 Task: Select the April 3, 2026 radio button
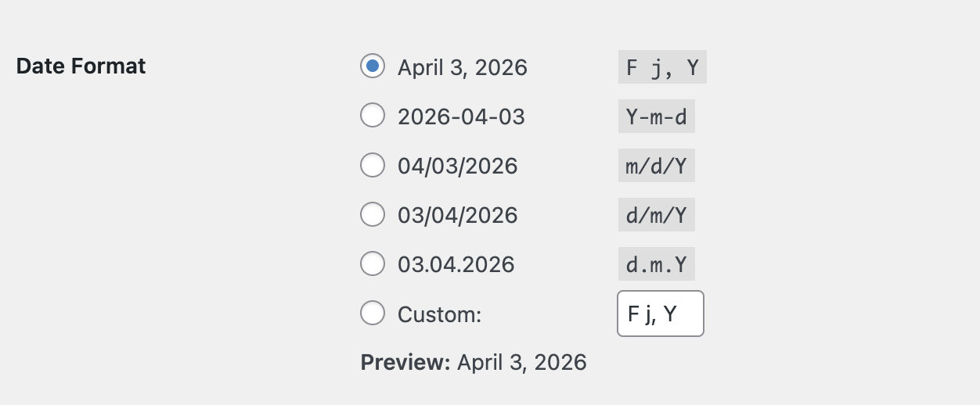[373, 66]
